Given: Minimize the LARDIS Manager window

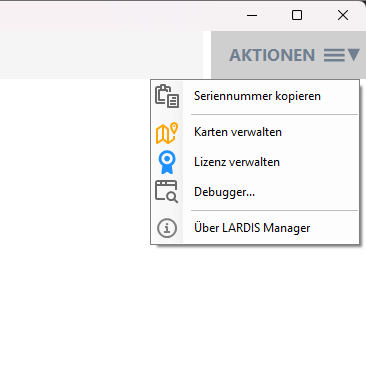Looking at the screenshot, I should 252,15.
